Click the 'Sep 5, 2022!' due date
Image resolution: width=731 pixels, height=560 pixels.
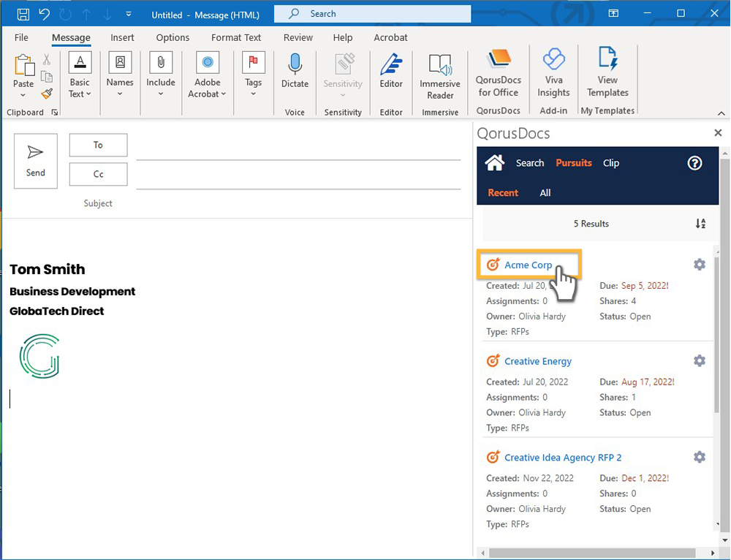click(x=645, y=285)
